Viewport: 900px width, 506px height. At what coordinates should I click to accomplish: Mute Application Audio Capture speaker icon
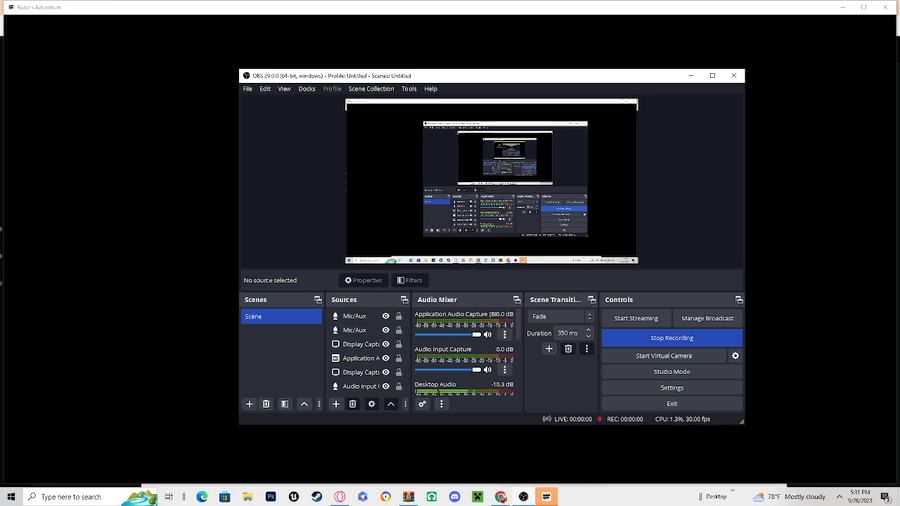(x=488, y=334)
